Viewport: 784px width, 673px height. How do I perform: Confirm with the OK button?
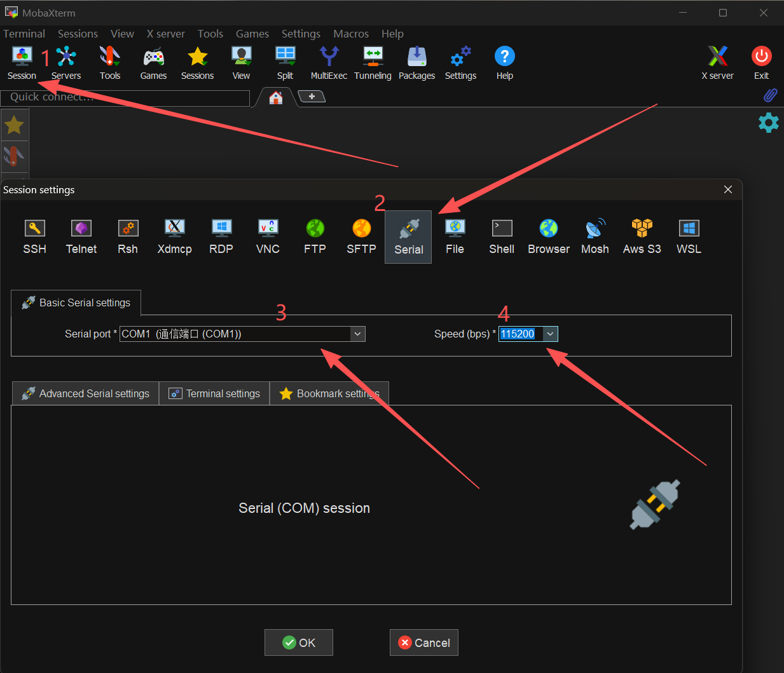(299, 642)
